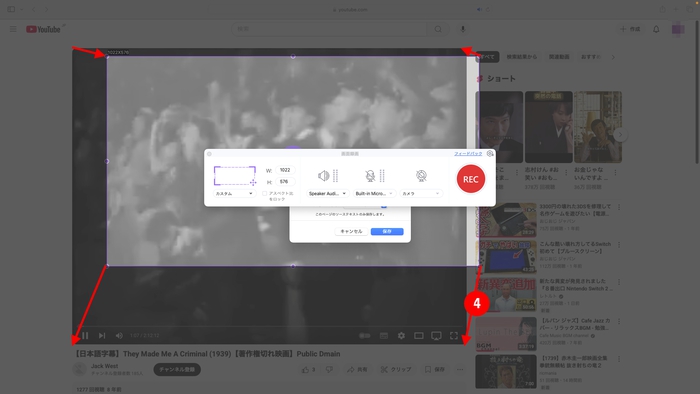700x394 pixels.
Task: Toggle the YouTube autoplay switch
Action: click(x=365, y=336)
